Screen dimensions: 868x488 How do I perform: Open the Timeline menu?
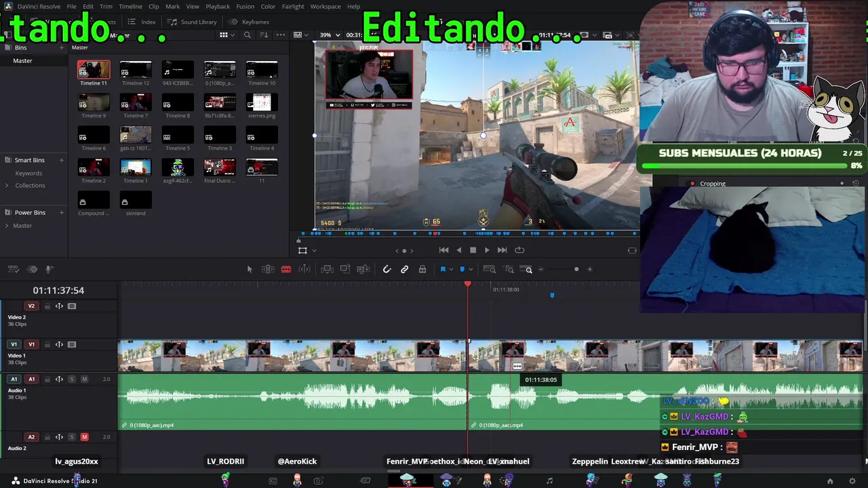[130, 6]
